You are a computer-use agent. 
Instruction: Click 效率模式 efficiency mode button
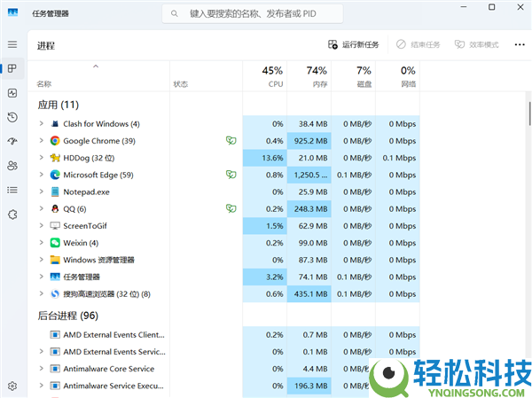click(x=476, y=44)
